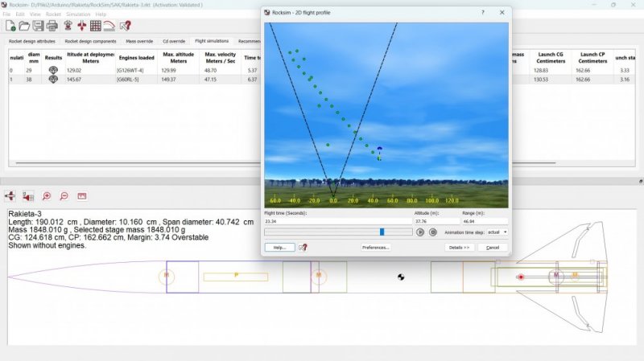Zoom in on the rocket drawing
Image resolution: width=644 pixels, height=361 pixels.
point(47,196)
